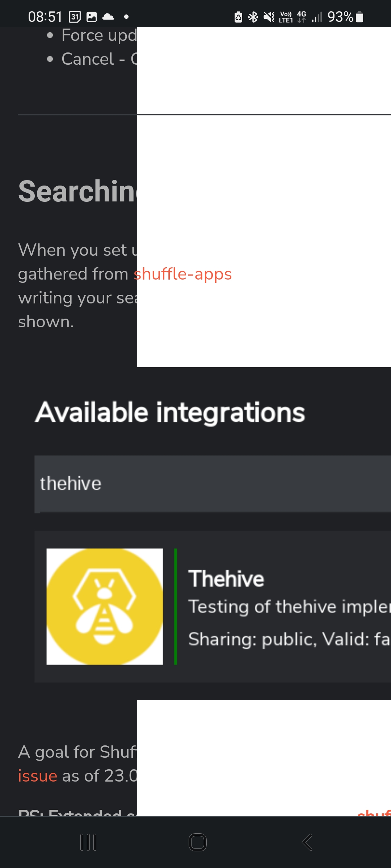The height and width of the screenshot is (868, 391).
Task: Tap the vibrate mode status icon
Action: 268,17
